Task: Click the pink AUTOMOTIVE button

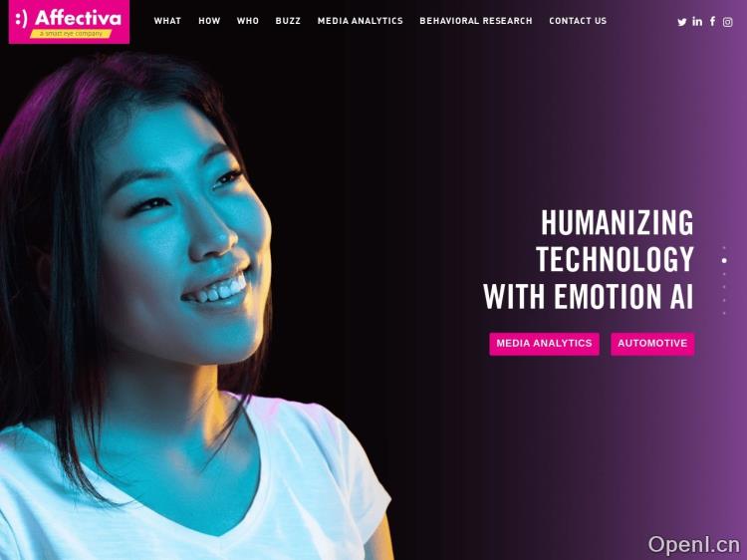Action: pyautogui.click(x=652, y=344)
